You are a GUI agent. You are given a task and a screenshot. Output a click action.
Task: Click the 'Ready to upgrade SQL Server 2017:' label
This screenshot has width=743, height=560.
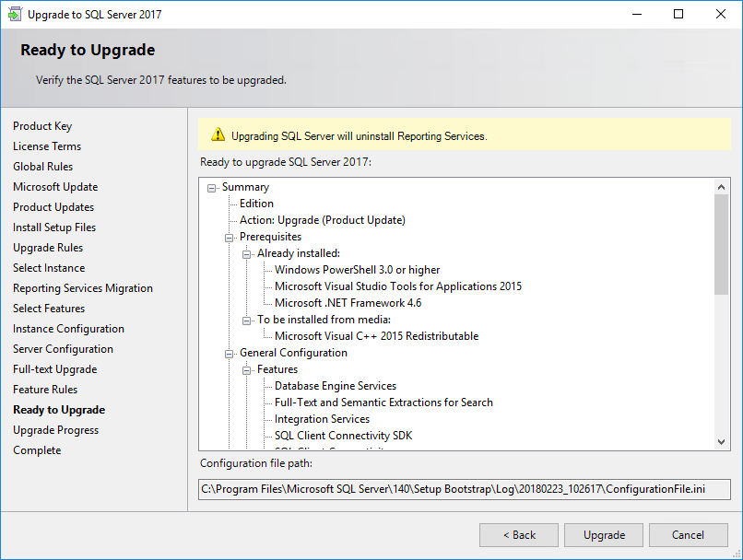click(286, 162)
